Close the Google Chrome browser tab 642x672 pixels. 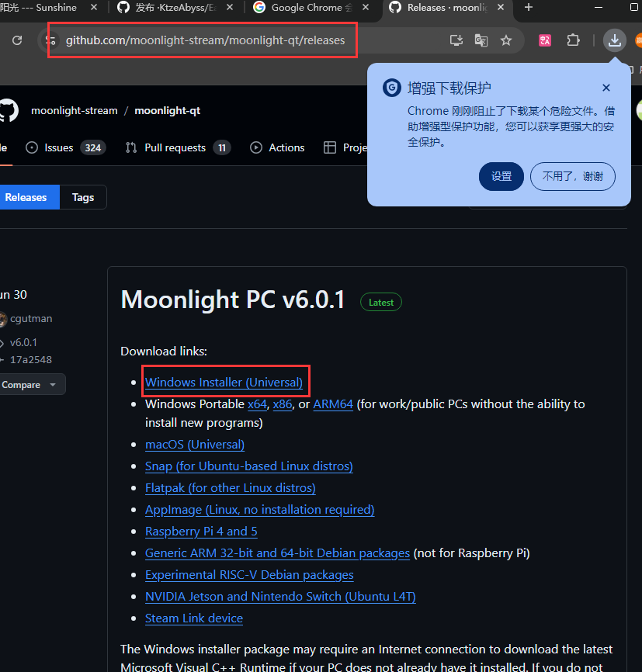click(x=366, y=7)
